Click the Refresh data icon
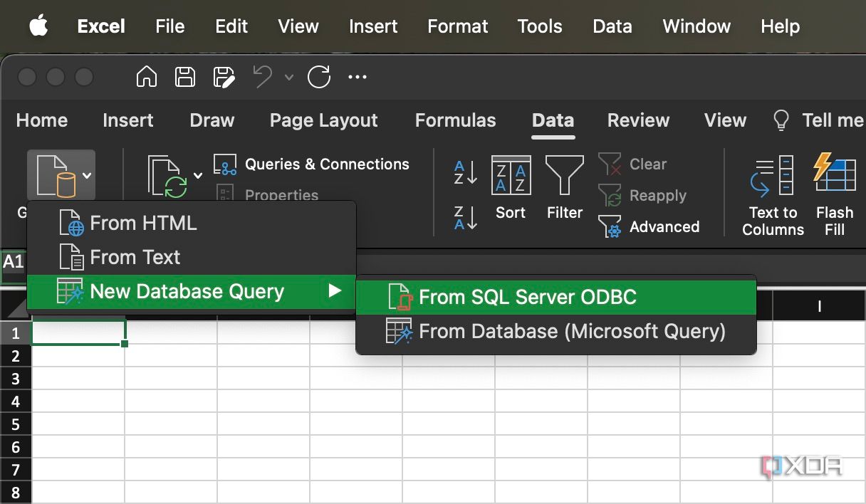This screenshot has height=504, width=866. (x=164, y=174)
